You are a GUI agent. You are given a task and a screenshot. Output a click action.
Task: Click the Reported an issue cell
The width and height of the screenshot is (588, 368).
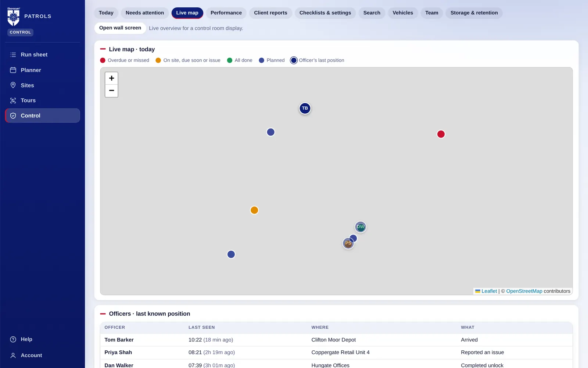click(482, 353)
